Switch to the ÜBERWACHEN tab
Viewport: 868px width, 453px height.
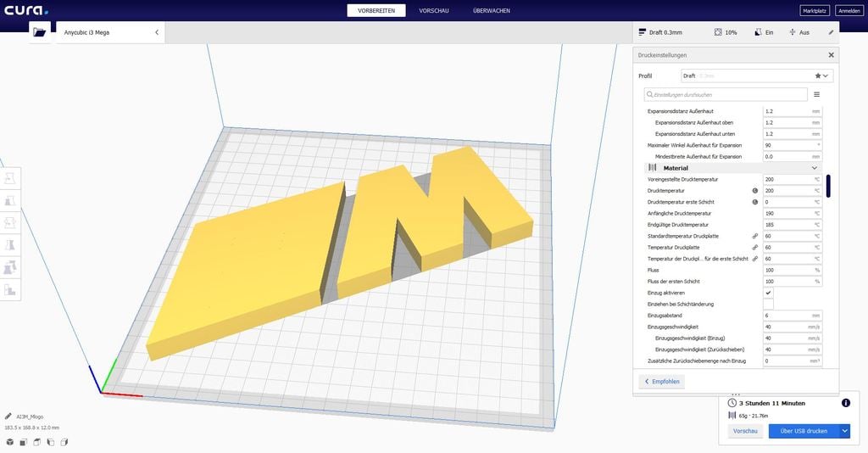click(x=492, y=10)
